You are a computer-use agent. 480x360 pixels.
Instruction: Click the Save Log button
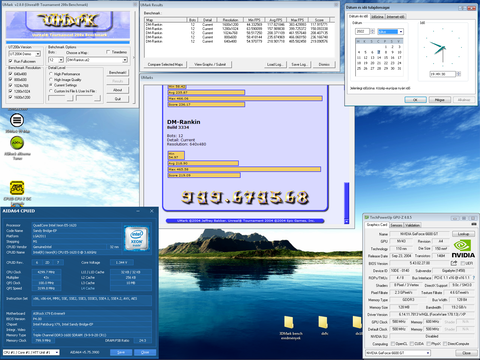click(299, 64)
